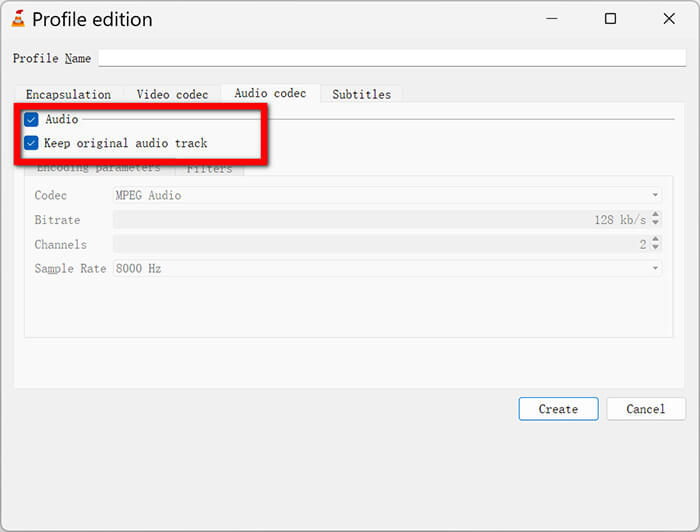Viewport: 700px width, 532px height.
Task: Increase Channels using the up arrow
Action: pos(655,239)
